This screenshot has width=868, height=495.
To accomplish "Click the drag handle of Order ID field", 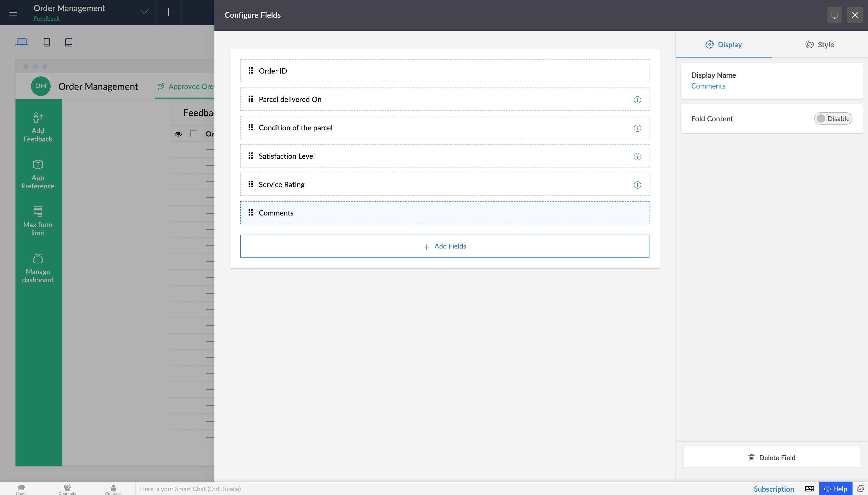I will click(x=250, y=71).
